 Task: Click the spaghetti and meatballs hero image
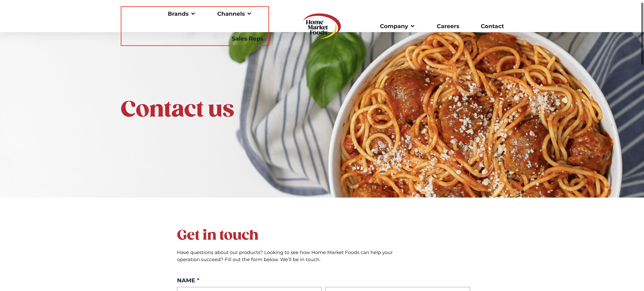475,115
